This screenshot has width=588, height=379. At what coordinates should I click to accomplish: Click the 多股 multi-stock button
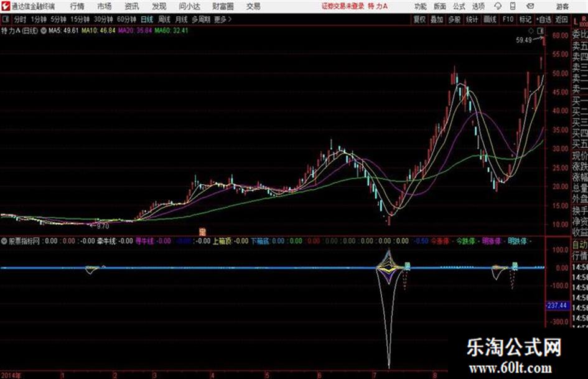[x=454, y=19]
